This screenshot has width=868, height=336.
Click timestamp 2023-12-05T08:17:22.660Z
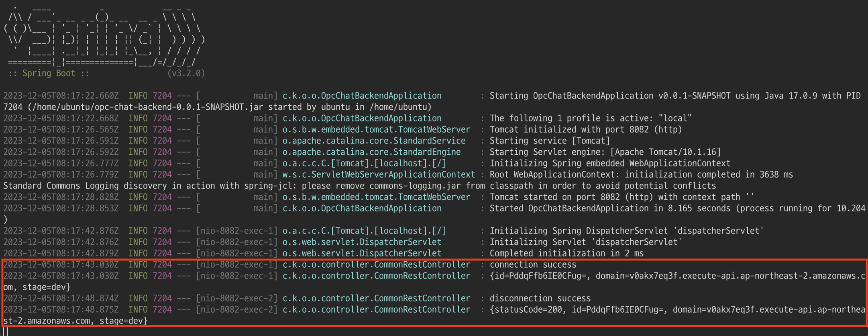[x=61, y=96]
